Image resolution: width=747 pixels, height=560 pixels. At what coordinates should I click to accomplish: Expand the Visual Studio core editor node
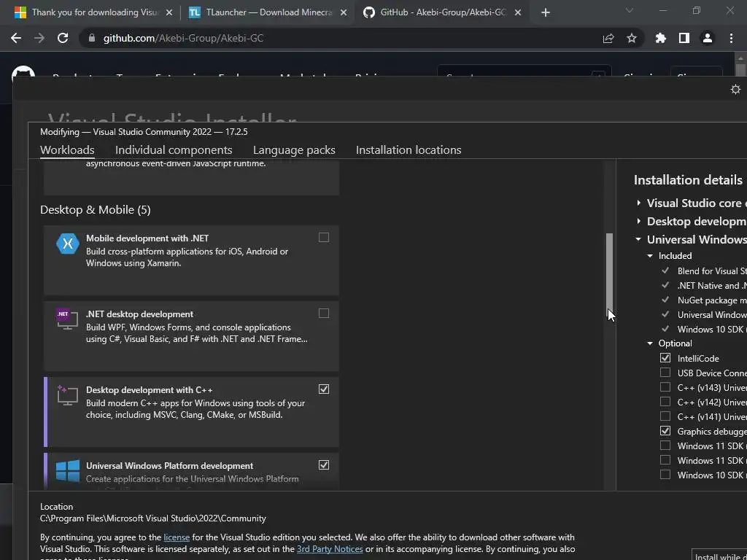(x=639, y=203)
